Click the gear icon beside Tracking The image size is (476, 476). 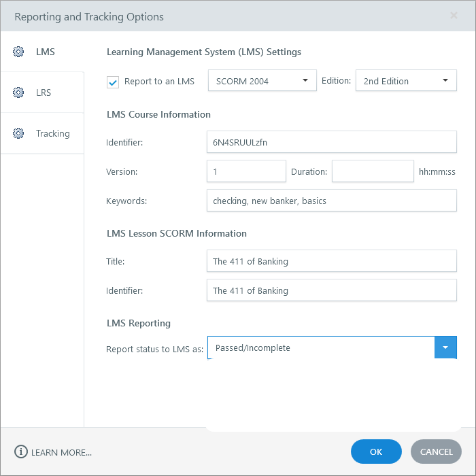18,133
